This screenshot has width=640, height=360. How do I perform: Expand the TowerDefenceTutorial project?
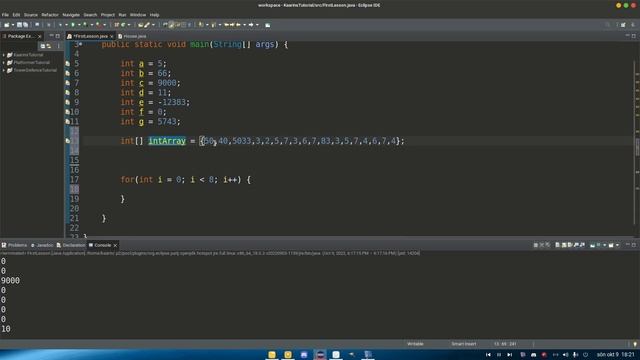4,70
